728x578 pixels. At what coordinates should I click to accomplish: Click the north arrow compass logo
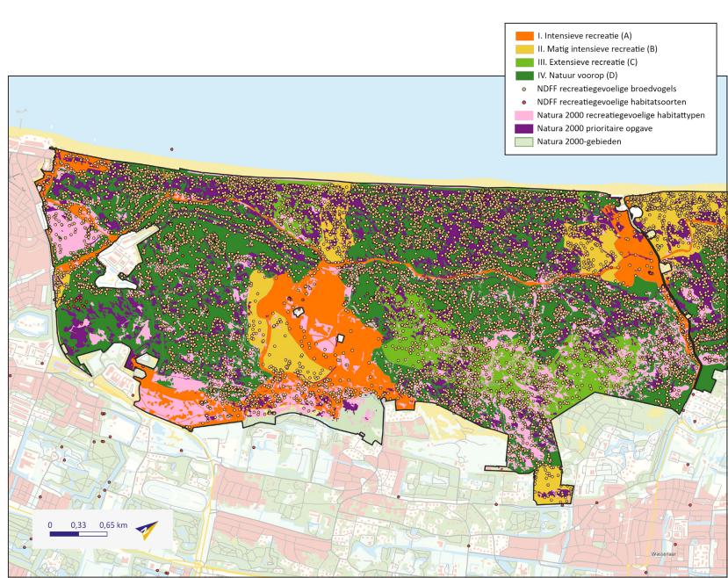tap(147, 532)
